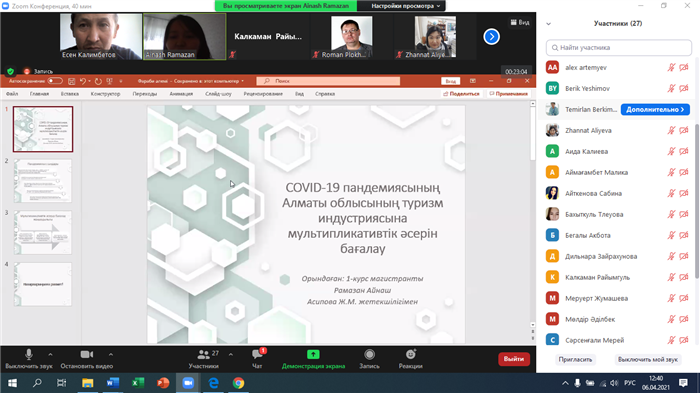
Task: Toggle AutoSave switch in PowerPoint
Action: point(55,81)
